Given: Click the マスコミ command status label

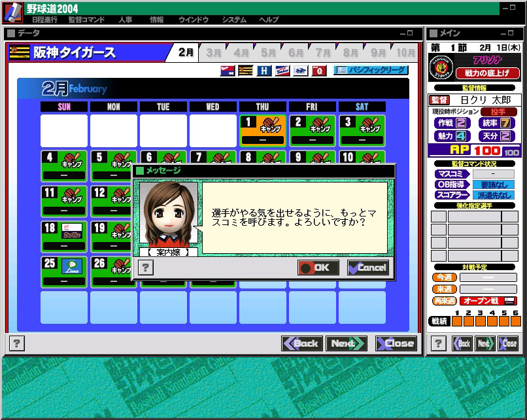Looking at the screenshot, I should (452, 174).
